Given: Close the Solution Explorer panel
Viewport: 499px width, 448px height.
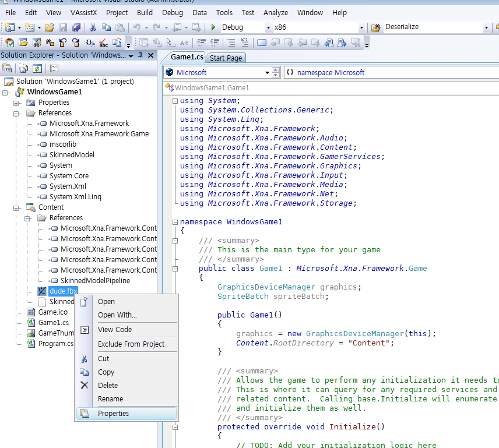Looking at the screenshot, I should coord(151,55).
